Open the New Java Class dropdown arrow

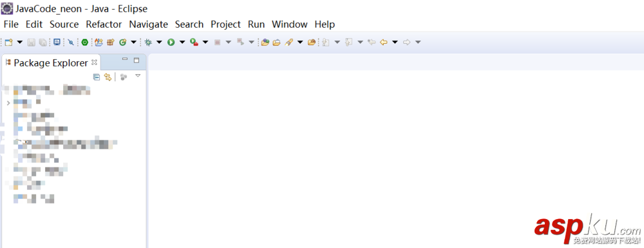133,42
